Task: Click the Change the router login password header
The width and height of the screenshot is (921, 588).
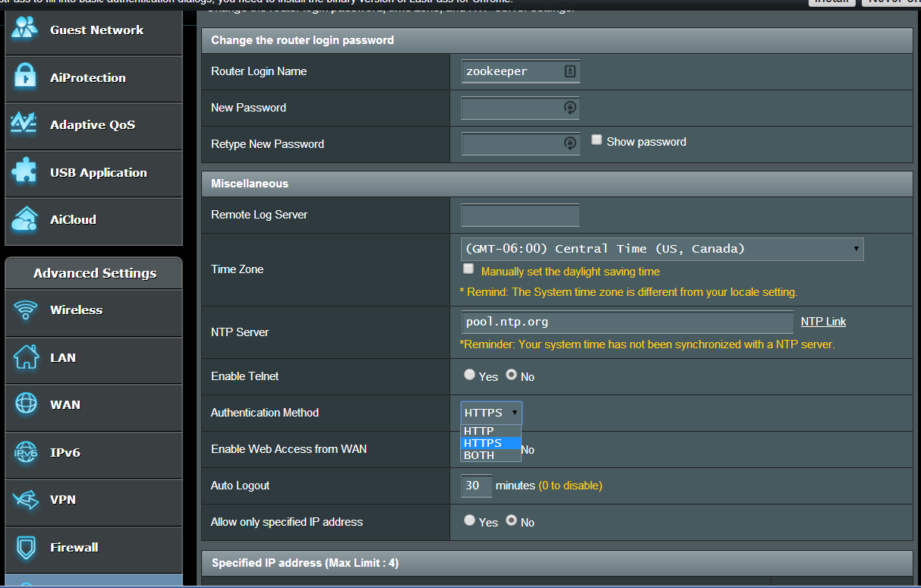Action: (x=557, y=40)
